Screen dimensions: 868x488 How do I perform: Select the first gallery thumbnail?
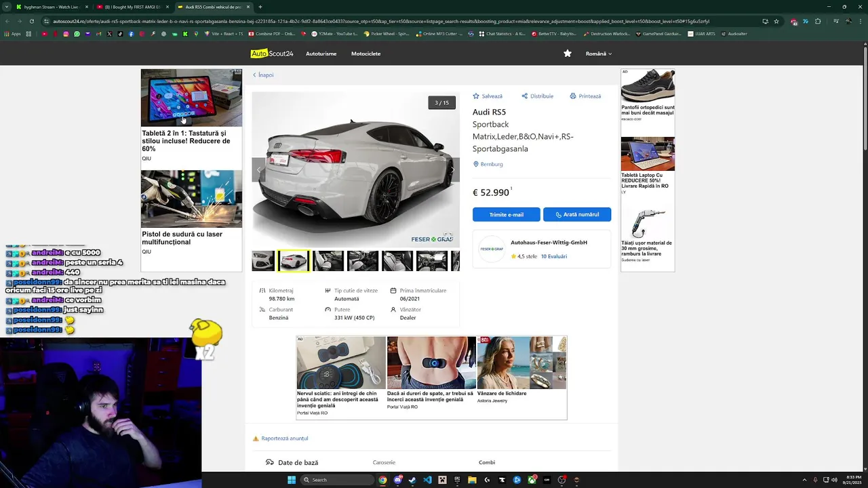pos(263,261)
